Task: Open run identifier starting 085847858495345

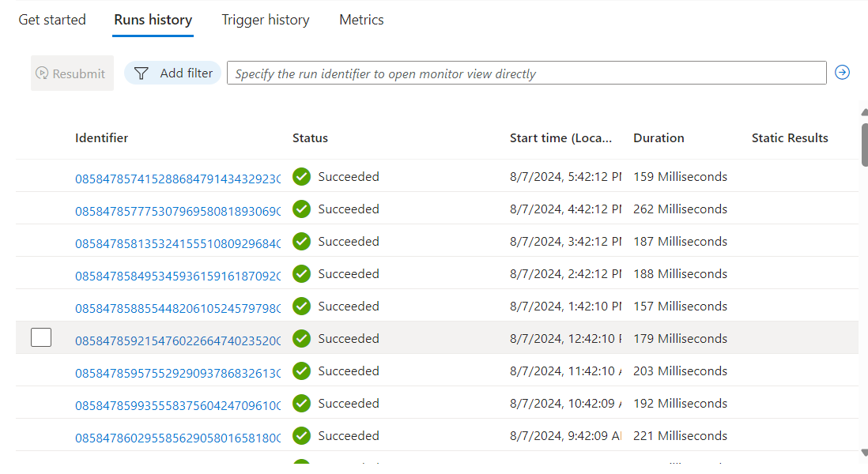Action: (178, 276)
